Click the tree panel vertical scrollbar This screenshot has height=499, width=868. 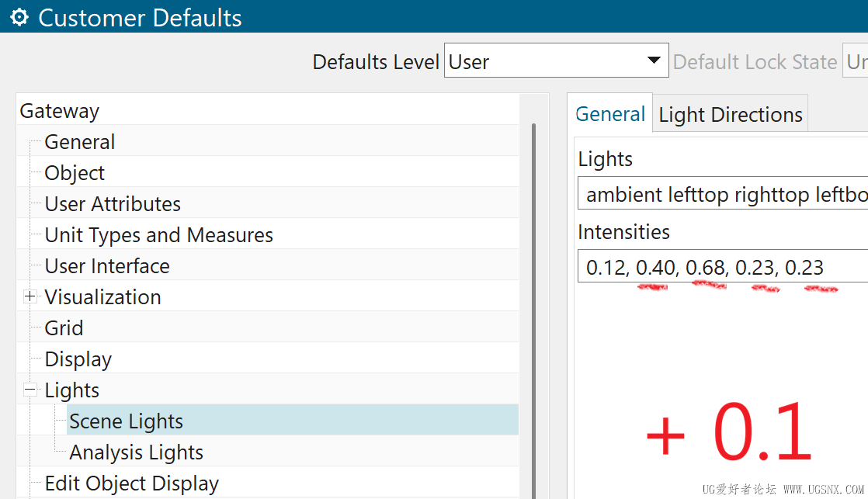533,310
